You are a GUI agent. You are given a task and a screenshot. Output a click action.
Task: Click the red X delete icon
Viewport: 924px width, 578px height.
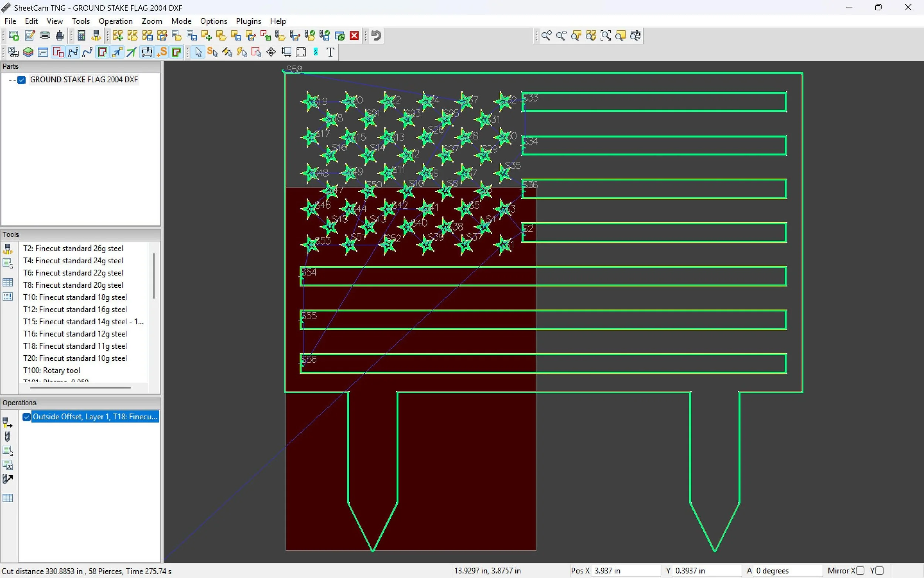[x=354, y=36]
